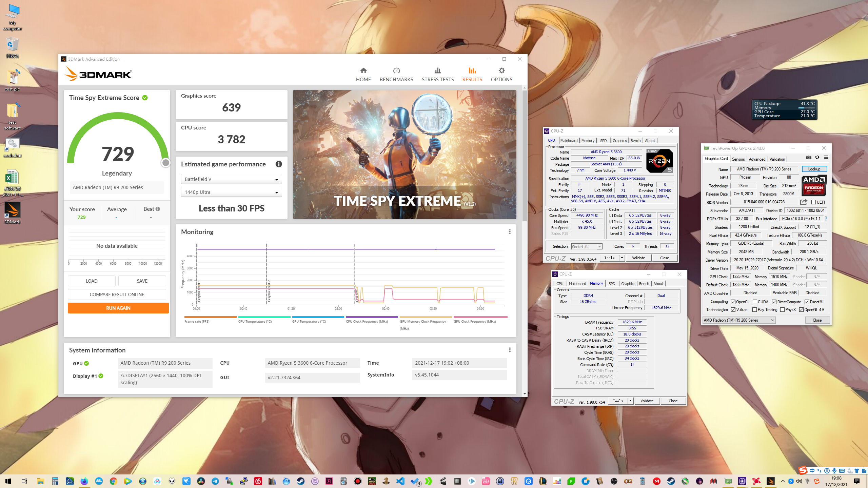Image resolution: width=868 pixels, height=488 pixels.
Task: Click the 3DMark logo
Action: (x=98, y=73)
